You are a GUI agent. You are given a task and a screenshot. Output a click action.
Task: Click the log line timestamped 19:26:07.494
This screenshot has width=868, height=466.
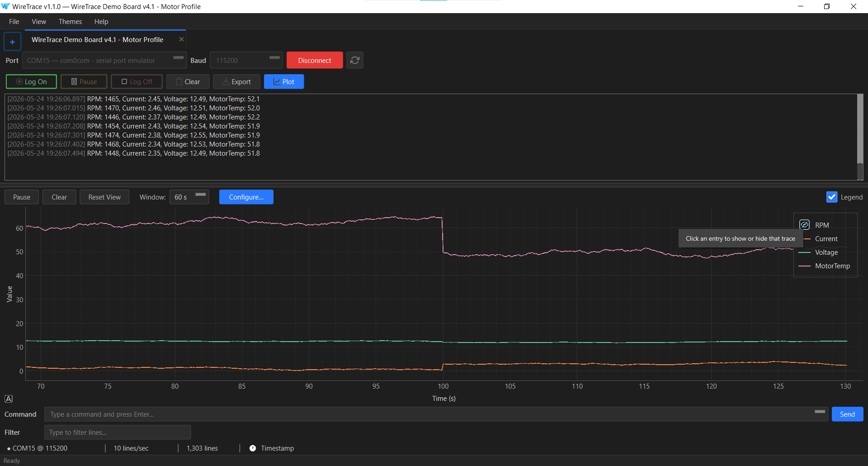pos(134,153)
